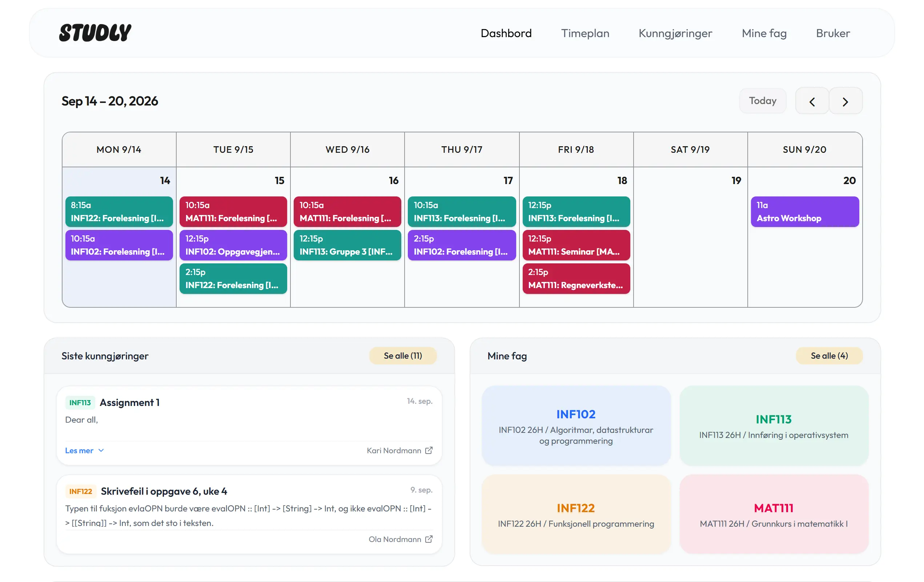Open the Mine fag nav item
The height and width of the screenshot is (582, 924).
[764, 33]
